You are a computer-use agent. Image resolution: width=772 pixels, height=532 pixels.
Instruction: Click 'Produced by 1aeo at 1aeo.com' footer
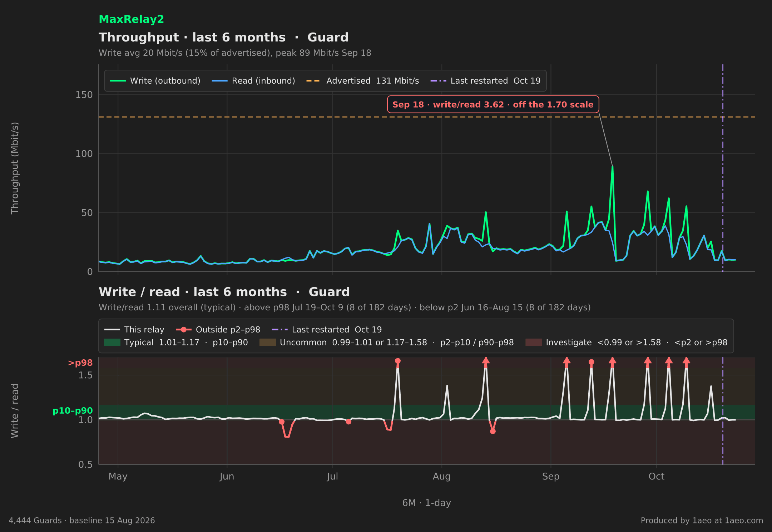click(702, 521)
